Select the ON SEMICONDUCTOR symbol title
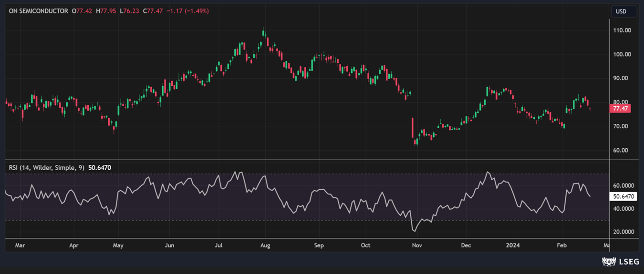This screenshot has width=644, height=274. click(x=38, y=10)
